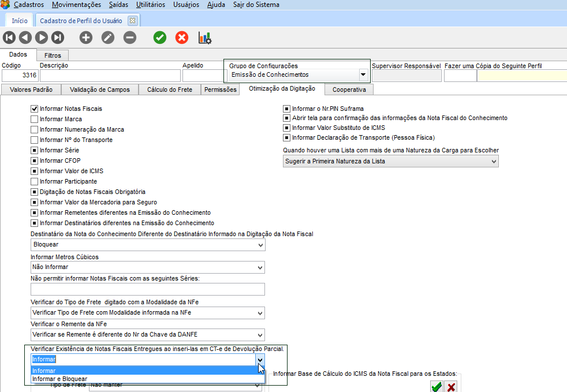Image resolution: width=567 pixels, height=392 pixels.
Task: Add new profile with plus icon
Action: (x=85, y=38)
